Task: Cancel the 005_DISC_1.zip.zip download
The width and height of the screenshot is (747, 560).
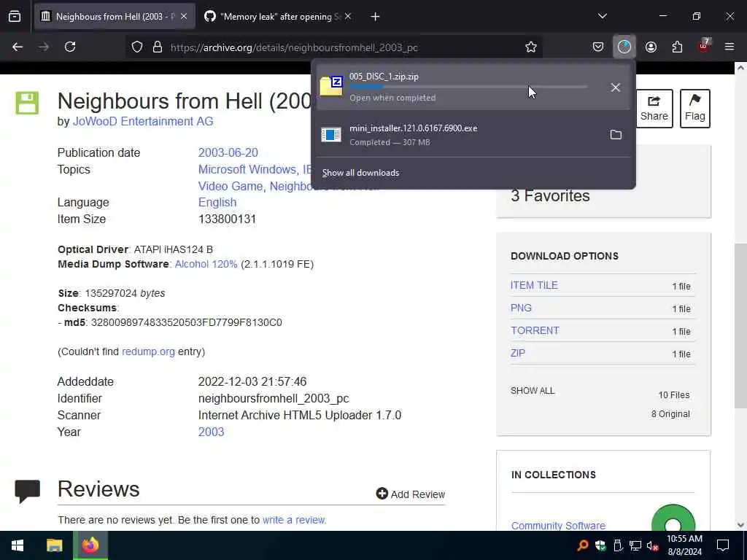Action: 616,87
